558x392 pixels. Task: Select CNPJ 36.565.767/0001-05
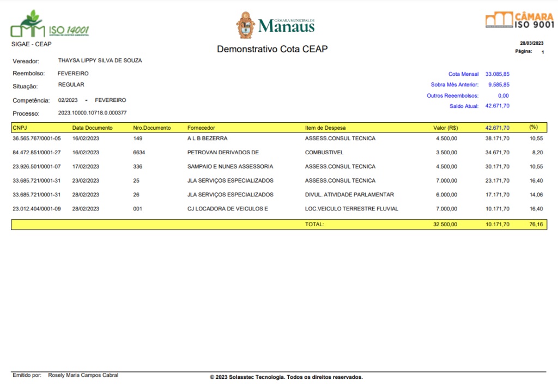(37, 138)
